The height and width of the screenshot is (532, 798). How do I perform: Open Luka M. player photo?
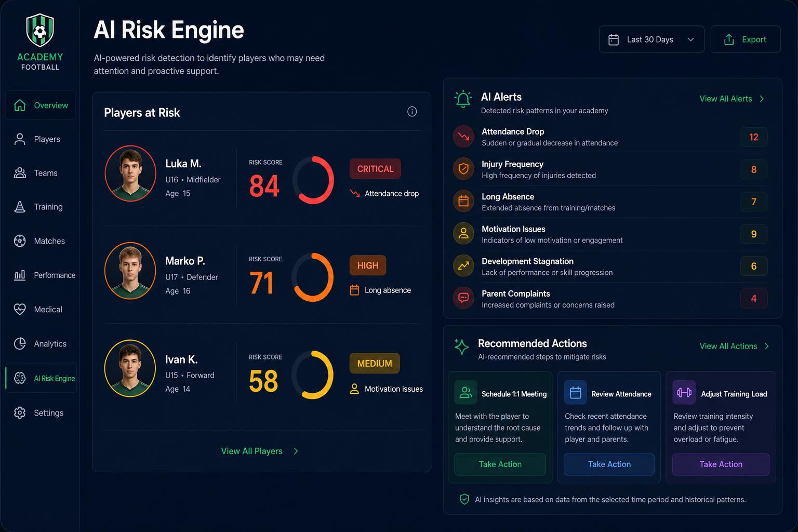[130, 174]
